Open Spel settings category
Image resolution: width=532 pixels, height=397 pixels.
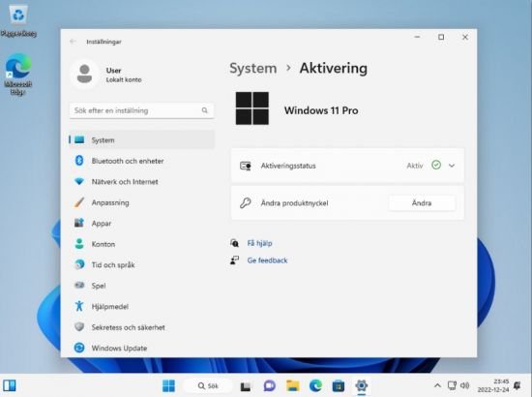[142, 286]
